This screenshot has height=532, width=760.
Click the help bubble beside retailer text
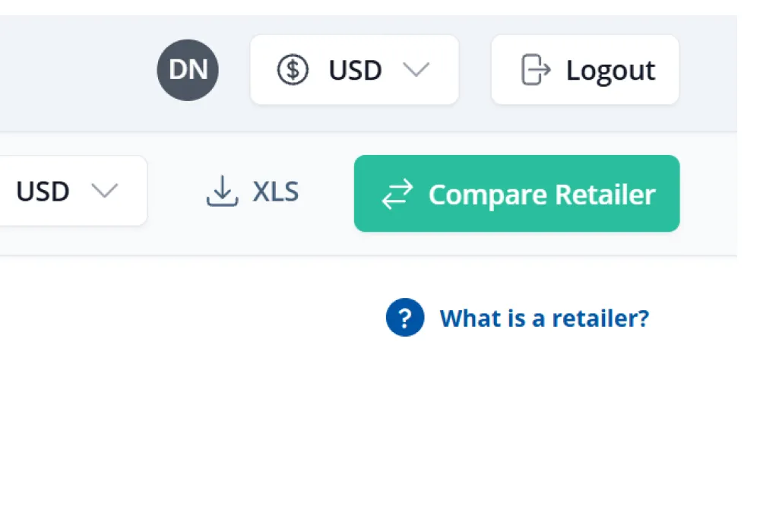404,318
